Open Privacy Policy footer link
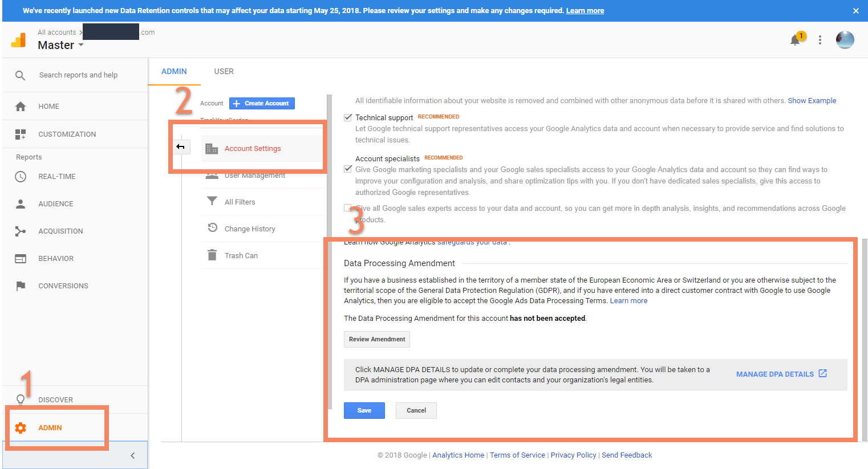The image size is (868, 469). [573, 455]
